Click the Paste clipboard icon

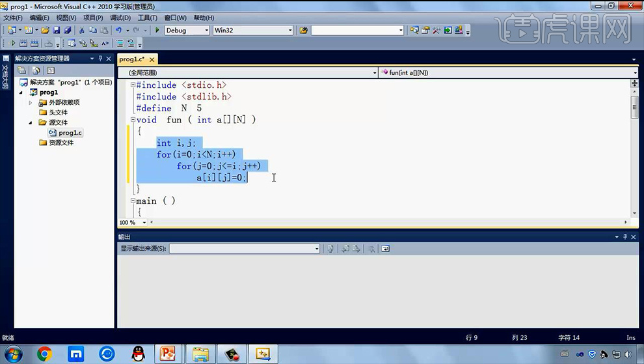point(104,30)
